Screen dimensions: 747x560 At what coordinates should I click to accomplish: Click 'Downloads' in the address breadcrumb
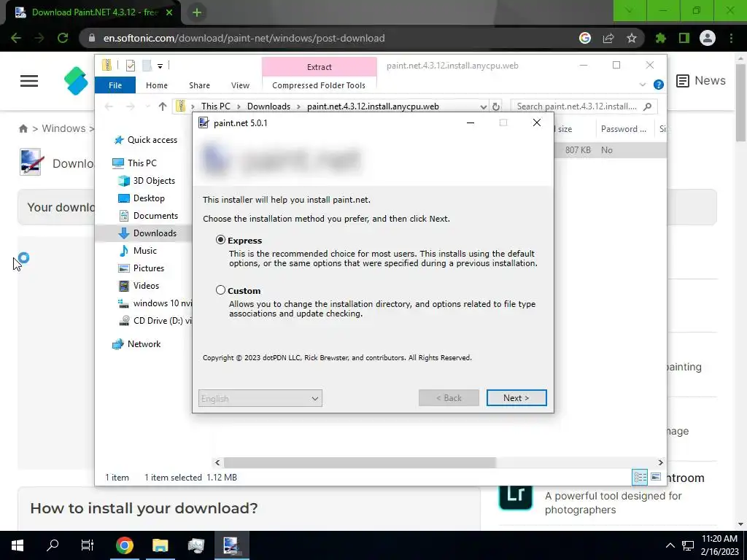pyautogui.click(x=268, y=106)
